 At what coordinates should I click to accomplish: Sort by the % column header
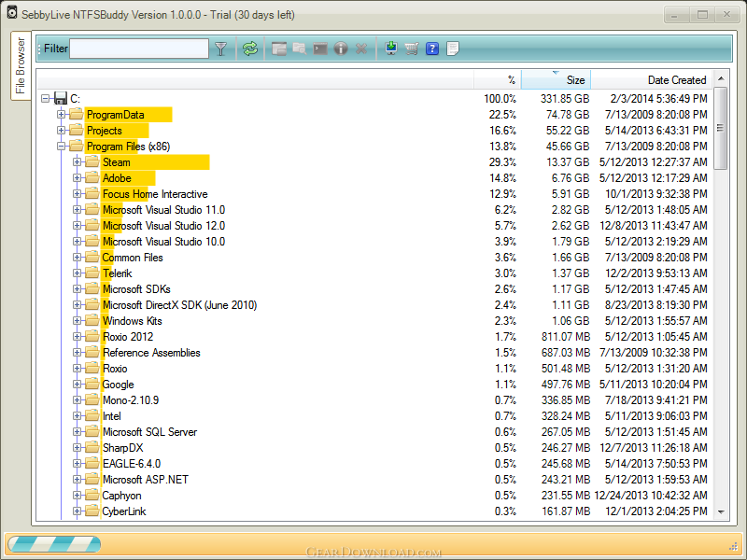click(497, 79)
